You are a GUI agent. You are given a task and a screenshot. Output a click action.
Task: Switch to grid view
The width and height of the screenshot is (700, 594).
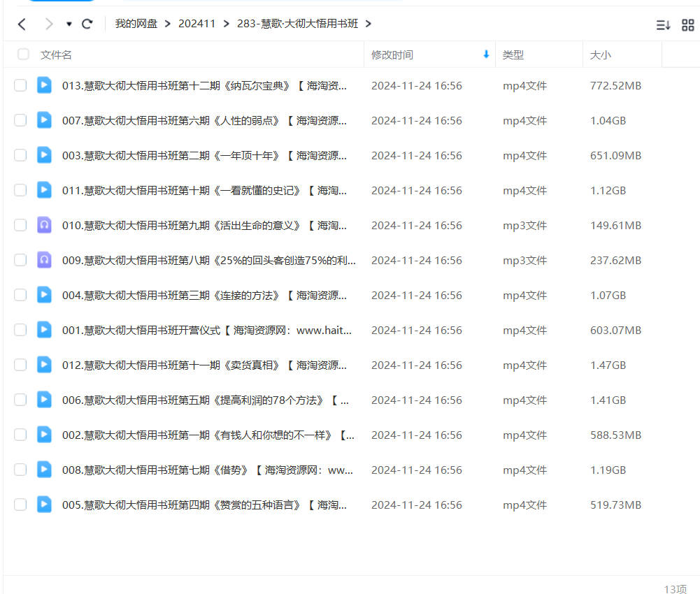pyautogui.click(x=687, y=25)
